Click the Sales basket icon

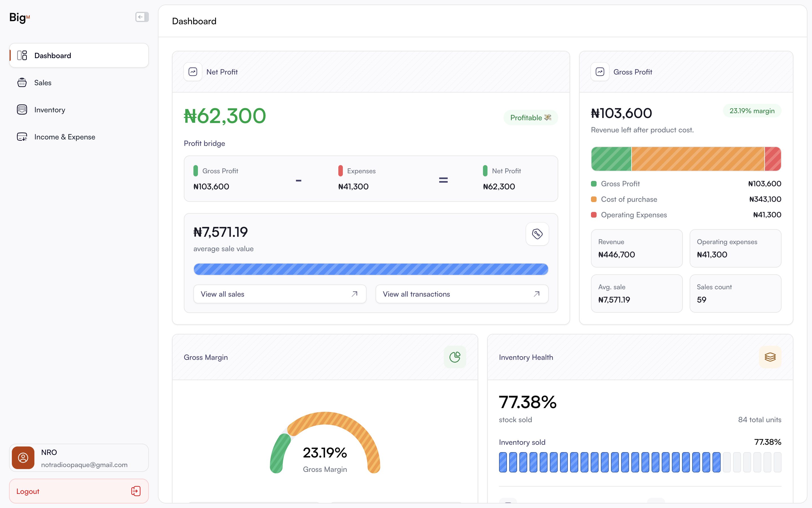tap(22, 83)
